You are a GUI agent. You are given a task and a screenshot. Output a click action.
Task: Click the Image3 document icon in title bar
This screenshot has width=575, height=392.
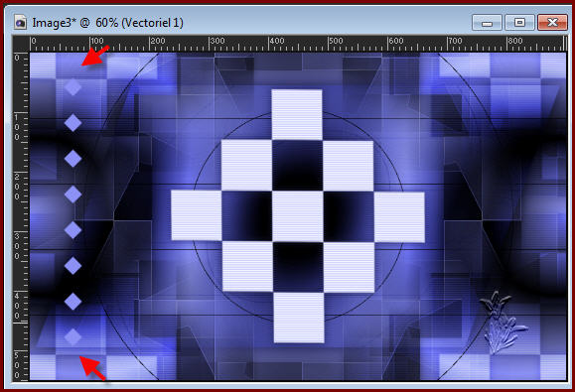(21, 23)
